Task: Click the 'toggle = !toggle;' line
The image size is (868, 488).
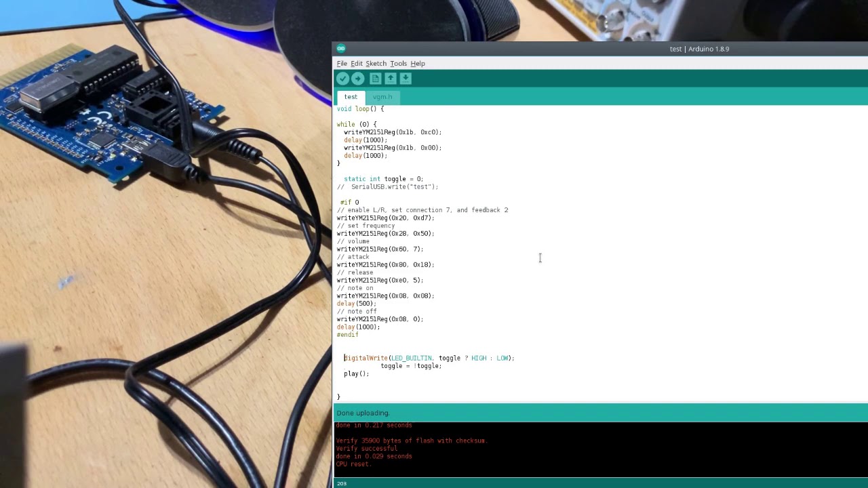Action: point(411,366)
